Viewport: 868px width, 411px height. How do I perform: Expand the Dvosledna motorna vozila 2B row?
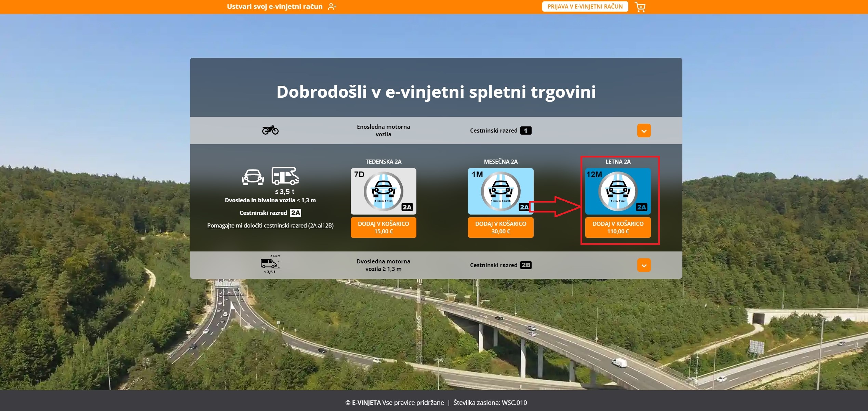click(643, 265)
